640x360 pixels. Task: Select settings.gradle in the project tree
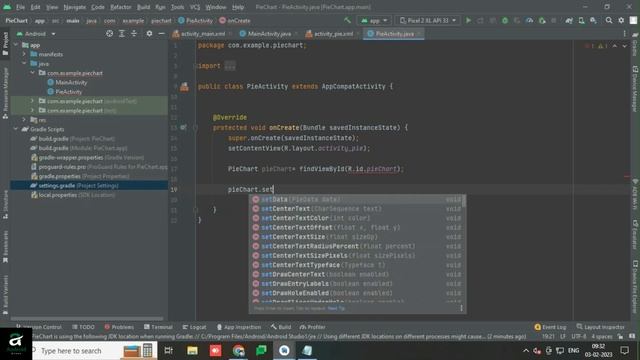click(89, 186)
